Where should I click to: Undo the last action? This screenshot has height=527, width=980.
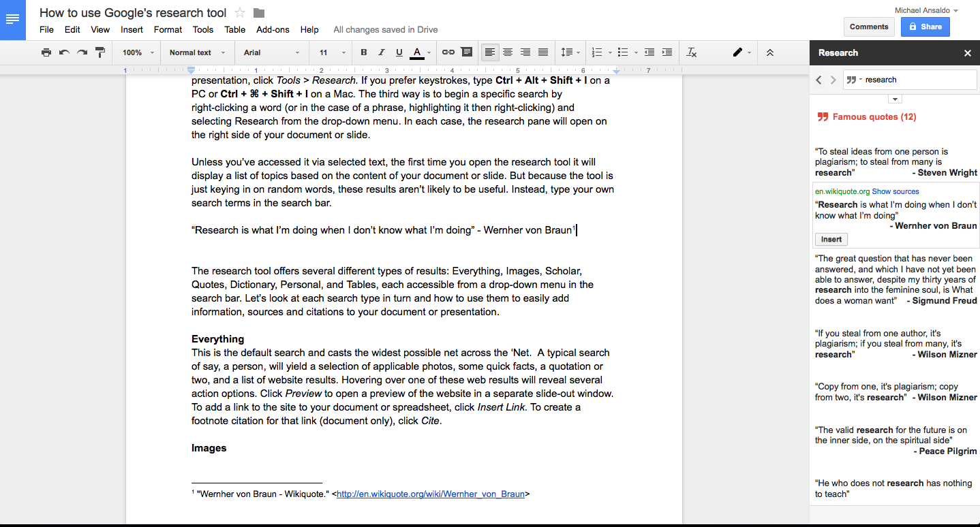coord(64,52)
